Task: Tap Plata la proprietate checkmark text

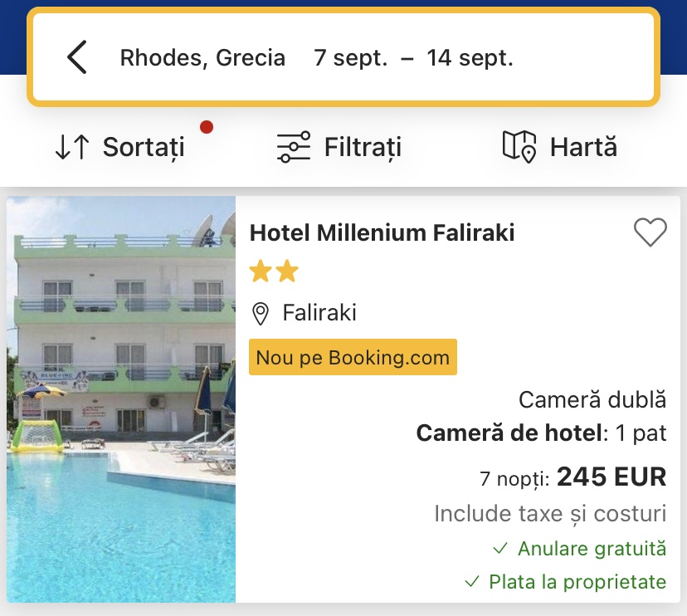Action: pyautogui.click(x=577, y=582)
